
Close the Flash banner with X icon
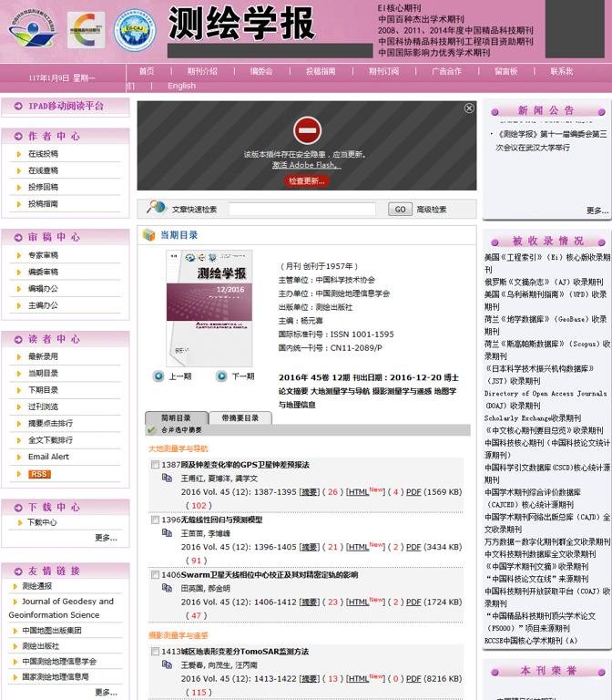tap(469, 108)
